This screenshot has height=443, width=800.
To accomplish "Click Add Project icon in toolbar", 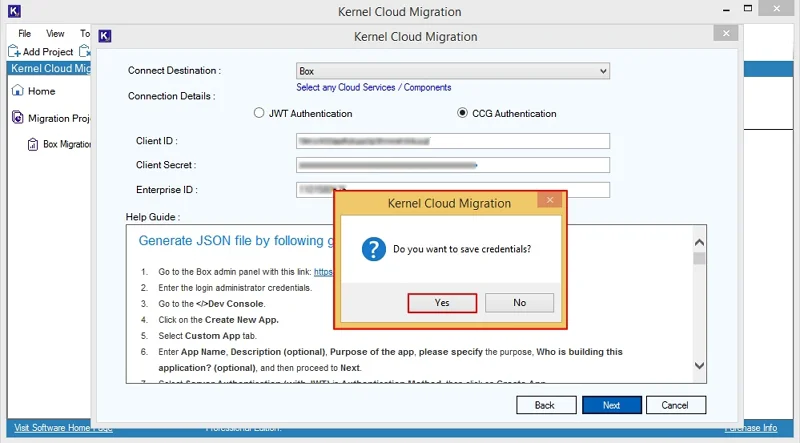I will [14, 52].
